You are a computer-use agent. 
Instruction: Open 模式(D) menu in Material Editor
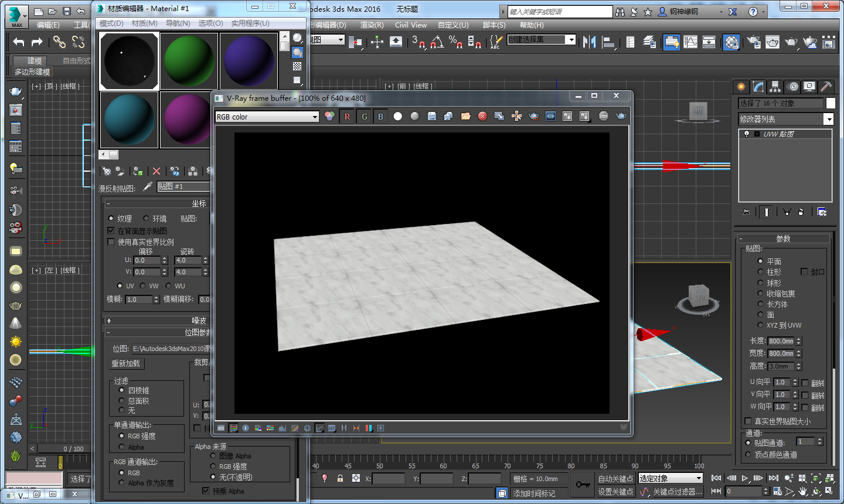point(111,23)
